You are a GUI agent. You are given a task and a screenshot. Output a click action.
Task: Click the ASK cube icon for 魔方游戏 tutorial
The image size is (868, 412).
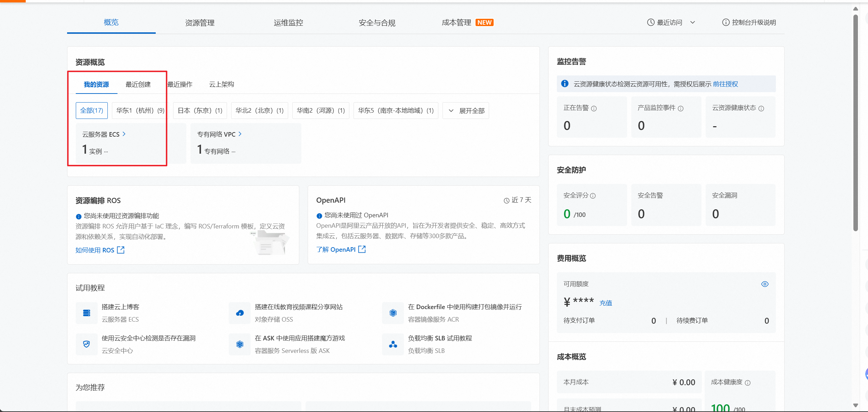tap(240, 344)
